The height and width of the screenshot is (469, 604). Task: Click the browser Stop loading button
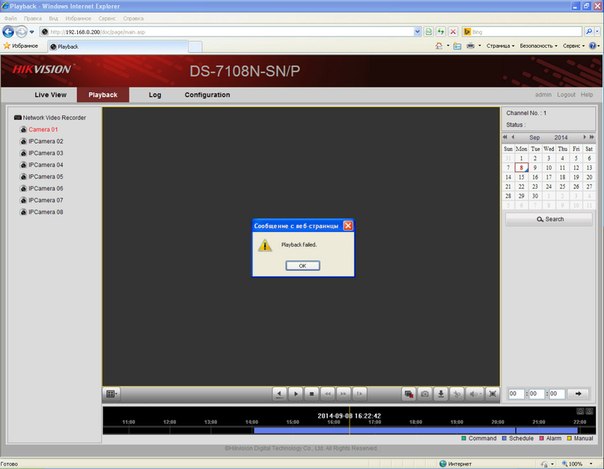tap(453, 32)
